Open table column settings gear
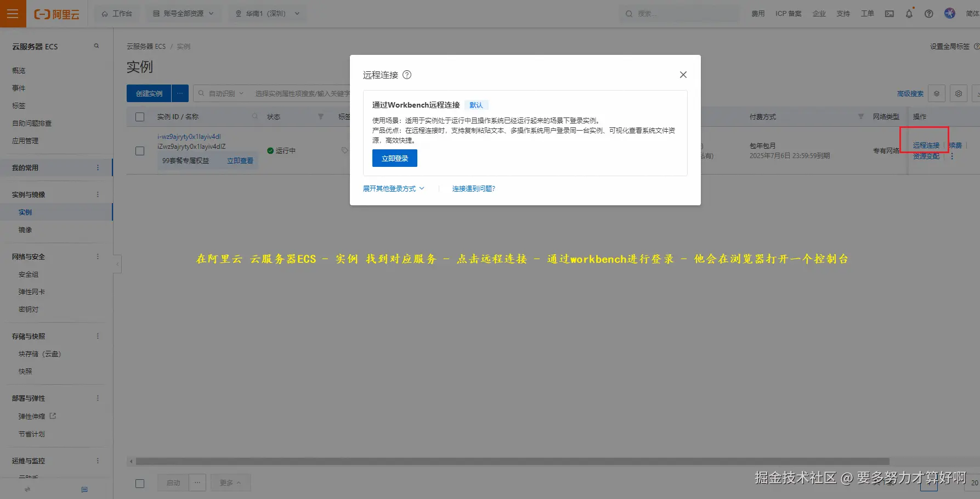The width and height of the screenshot is (980, 499). click(959, 93)
